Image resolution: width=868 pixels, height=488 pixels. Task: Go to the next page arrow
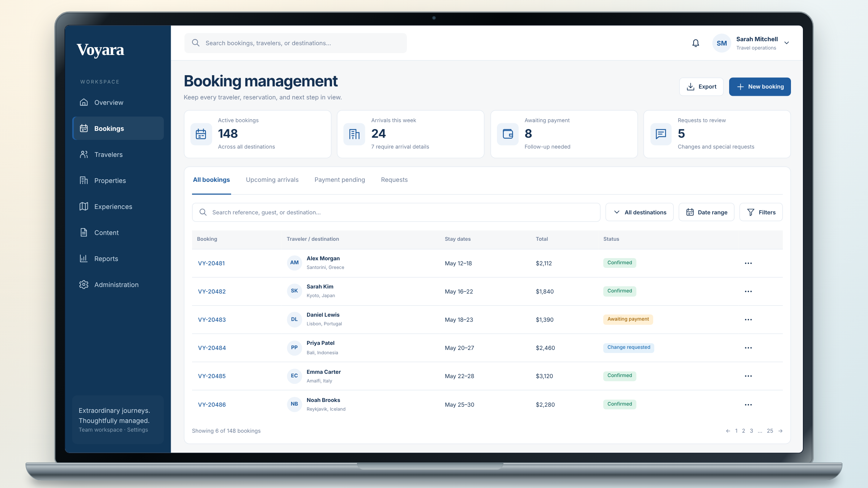coord(780,431)
